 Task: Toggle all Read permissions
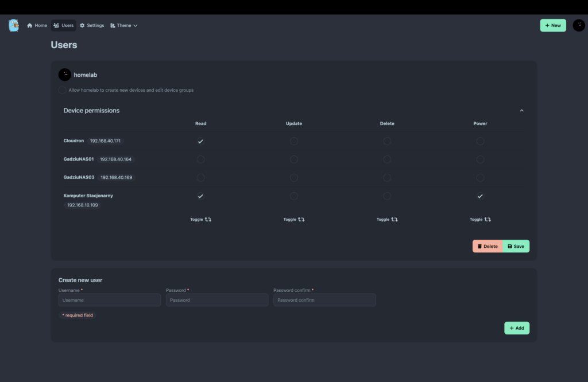tap(200, 219)
